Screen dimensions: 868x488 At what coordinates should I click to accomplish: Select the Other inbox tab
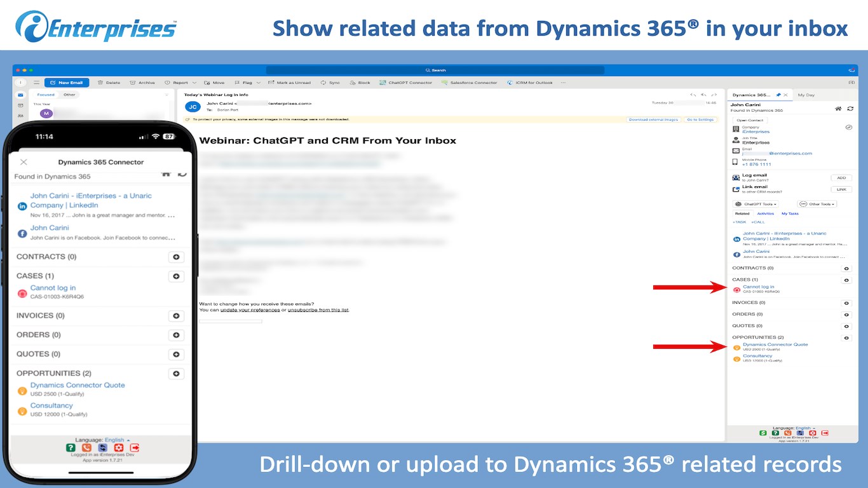[x=69, y=95]
